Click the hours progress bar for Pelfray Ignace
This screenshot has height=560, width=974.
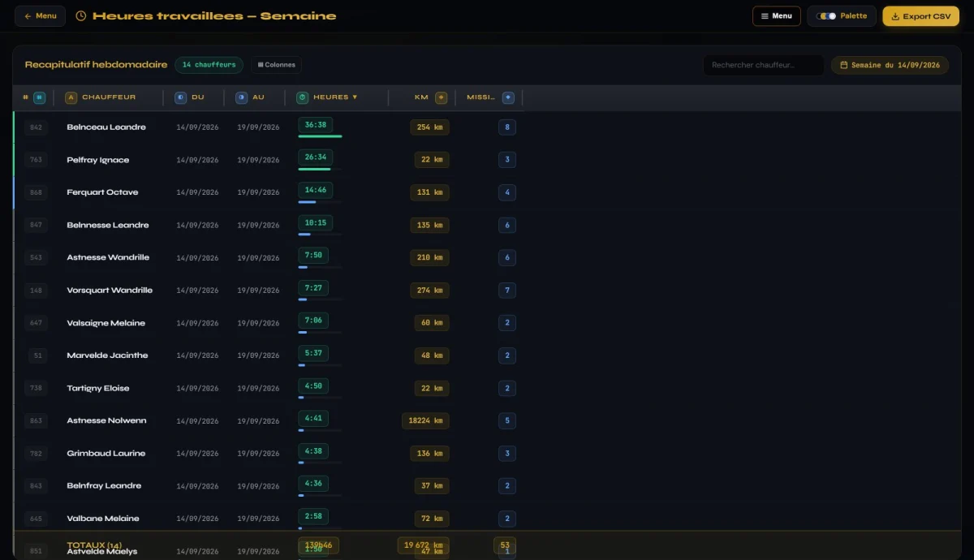click(x=320, y=169)
